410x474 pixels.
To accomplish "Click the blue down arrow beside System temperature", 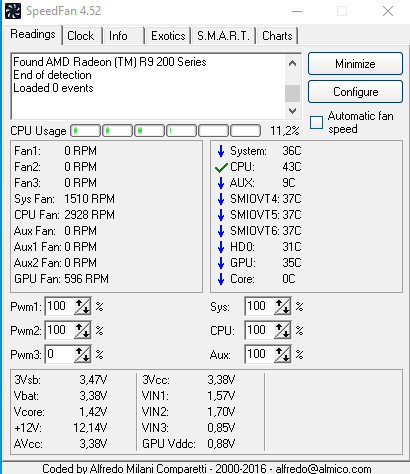I will pos(221,151).
